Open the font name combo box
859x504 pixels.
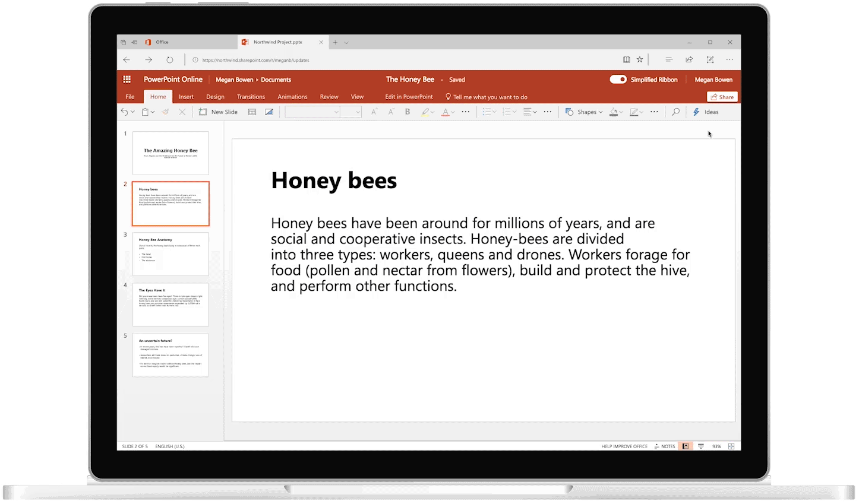pyautogui.click(x=312, y=112)
